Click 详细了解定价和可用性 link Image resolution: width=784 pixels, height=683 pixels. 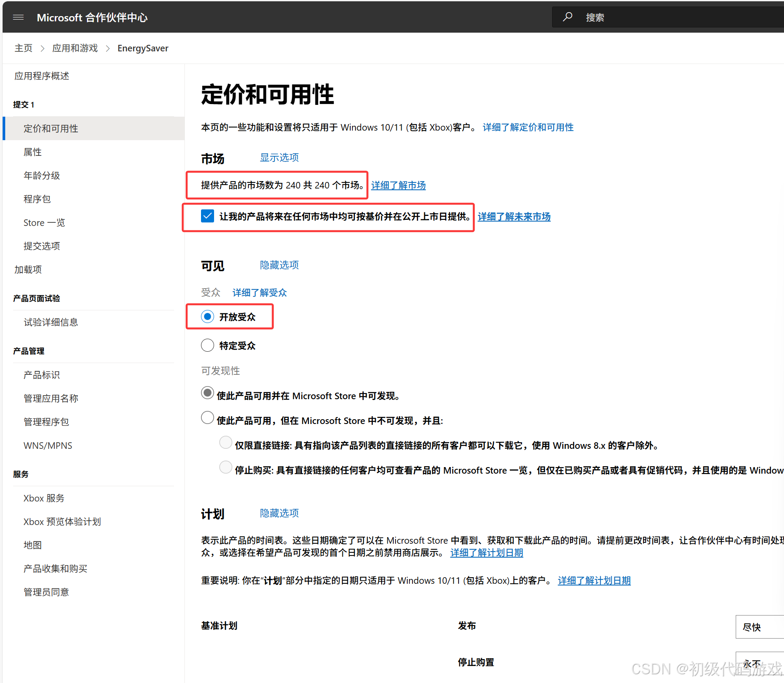pos(528,127)
